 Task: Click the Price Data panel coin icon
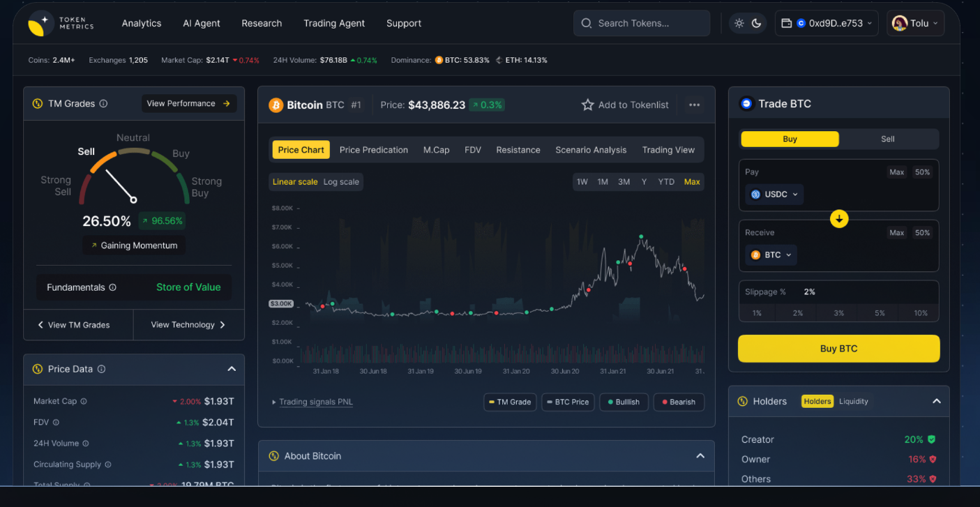click(x=38, y=369)
